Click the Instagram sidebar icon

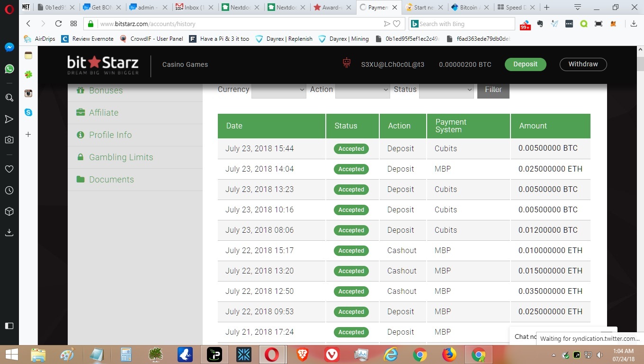28,93
